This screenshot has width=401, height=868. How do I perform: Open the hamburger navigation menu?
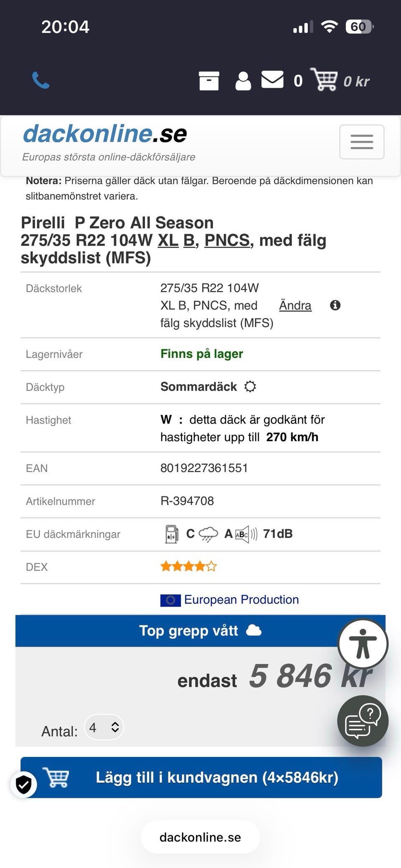pos(362,142)
